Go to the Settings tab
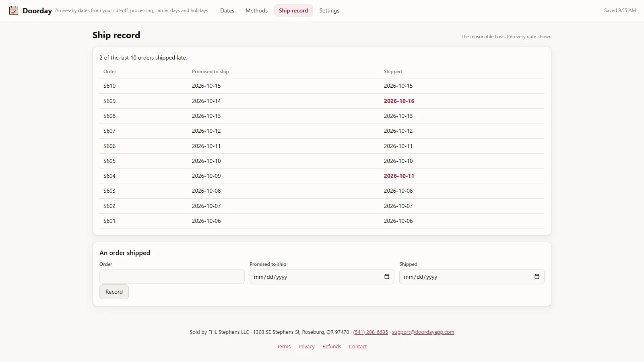Viewport: 644px width, 362px height. click(329, 10)
